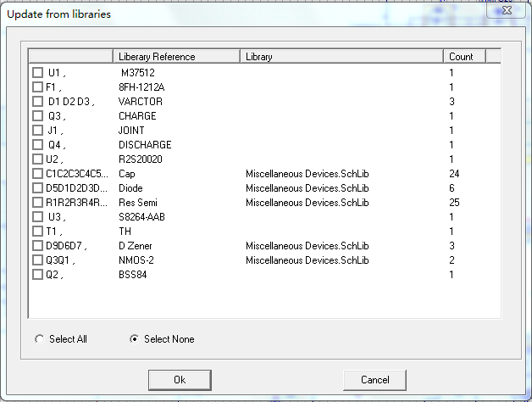Enable the Cap capacitors group checkbox
This screenshot has width=532, height=402.
coord(37,174)
